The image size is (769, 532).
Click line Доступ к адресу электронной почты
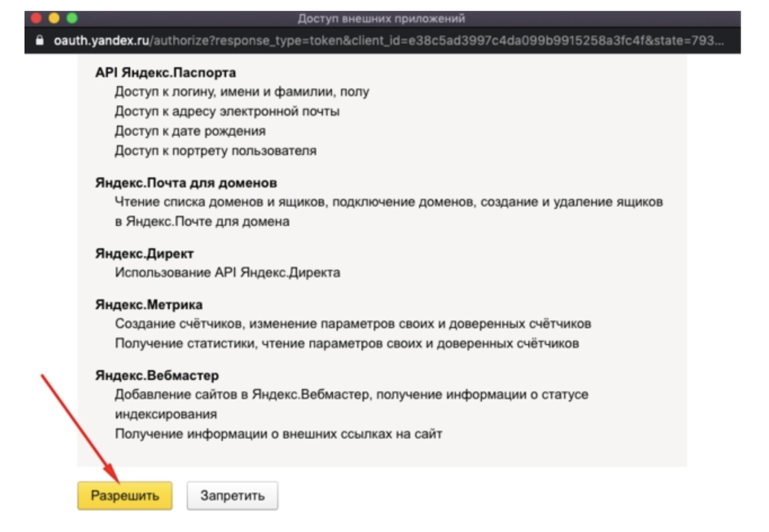coord(227,111)
